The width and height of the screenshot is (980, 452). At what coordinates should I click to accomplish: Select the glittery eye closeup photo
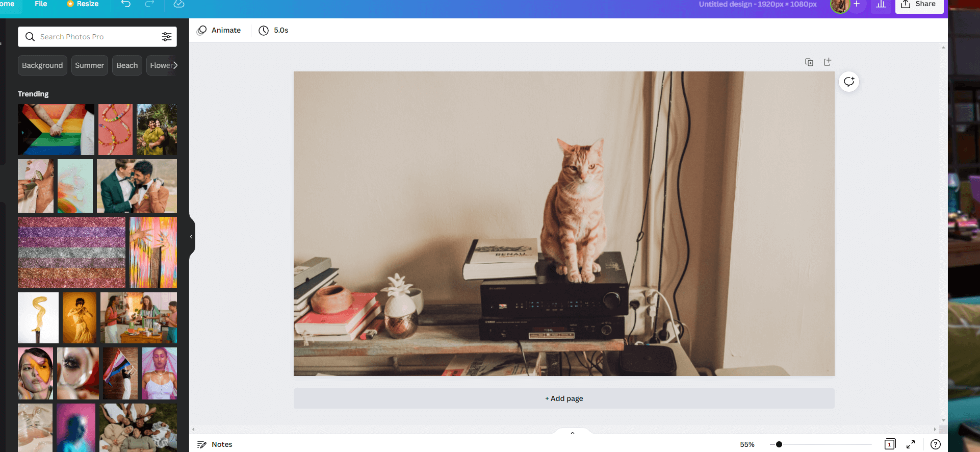(x=78, y=373)
